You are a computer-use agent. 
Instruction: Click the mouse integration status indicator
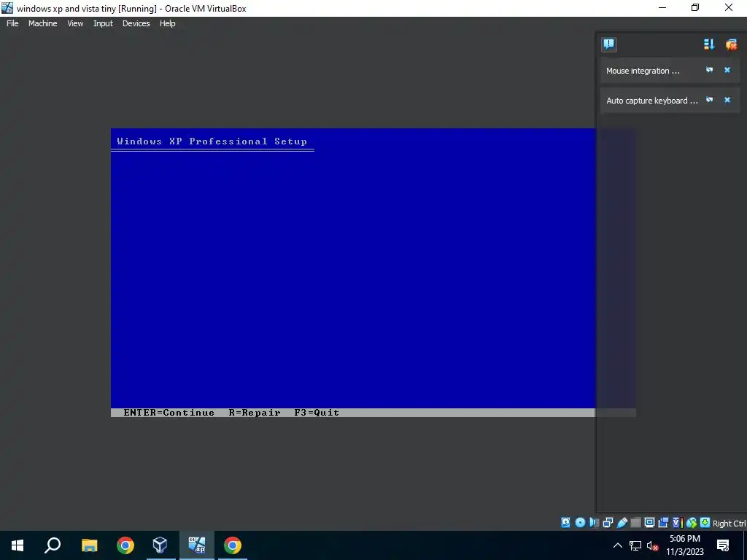(692, 522)
